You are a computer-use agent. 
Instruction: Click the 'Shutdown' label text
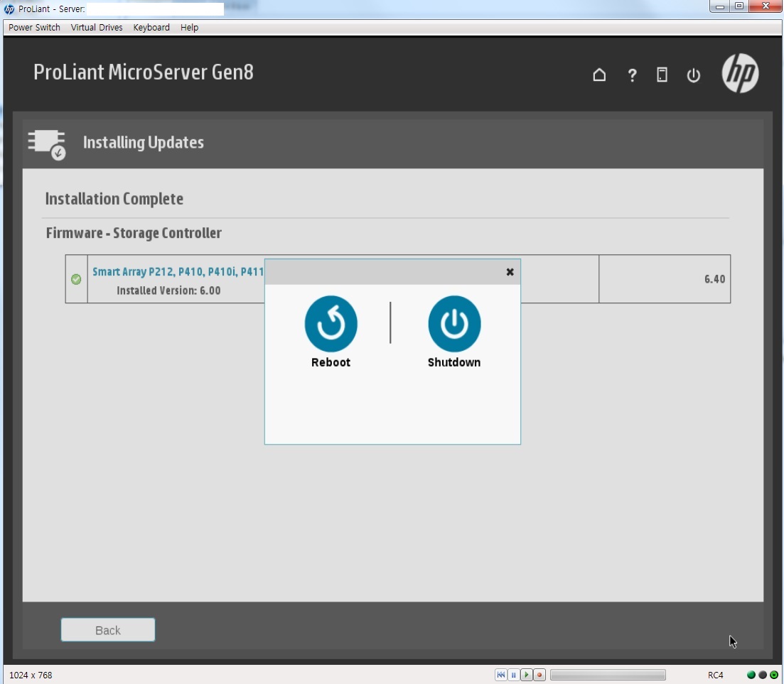coord(454,362)
